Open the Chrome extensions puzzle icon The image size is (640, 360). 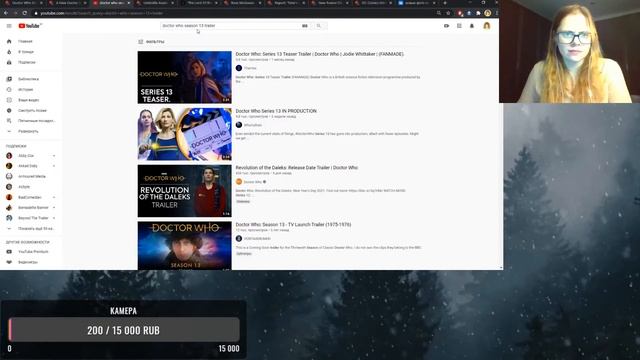(x=478, y=13)
